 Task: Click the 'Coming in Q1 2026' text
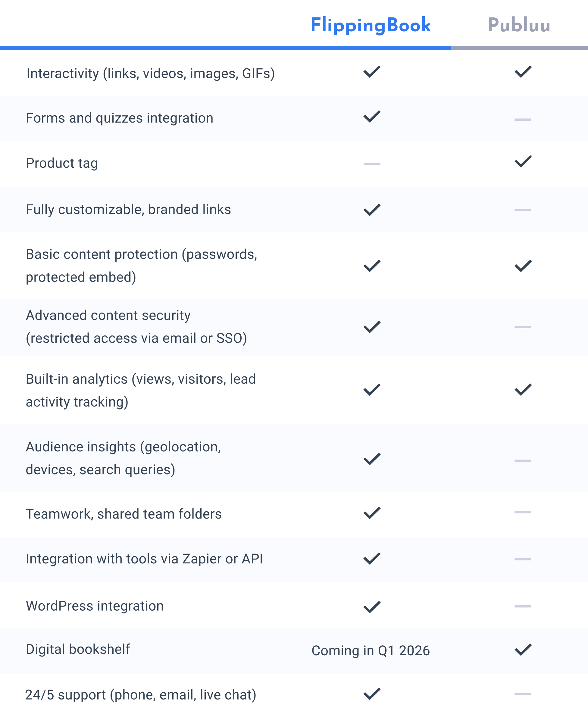[x=371, y=651]
